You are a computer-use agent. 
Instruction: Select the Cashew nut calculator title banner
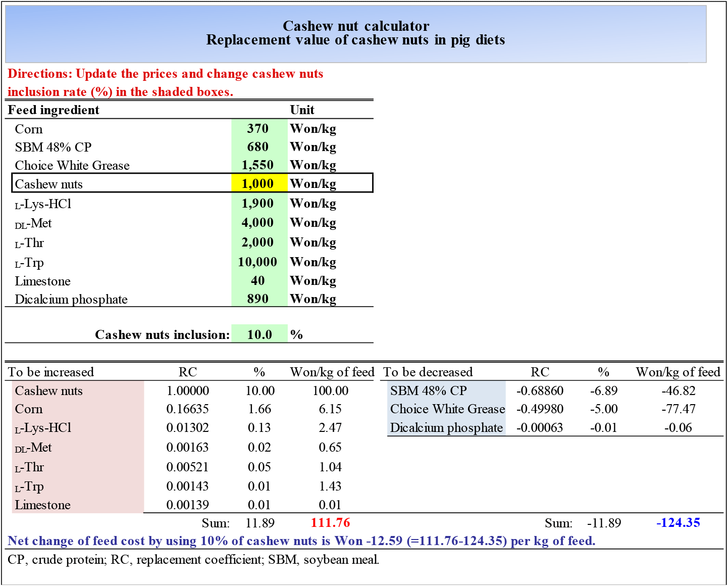(x=355, y=33)
